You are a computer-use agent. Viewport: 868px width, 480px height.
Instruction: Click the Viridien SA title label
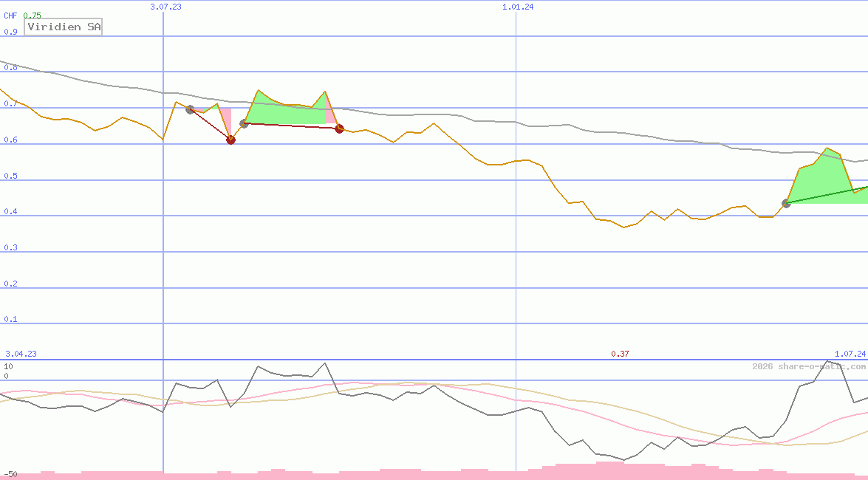[64, 27]
